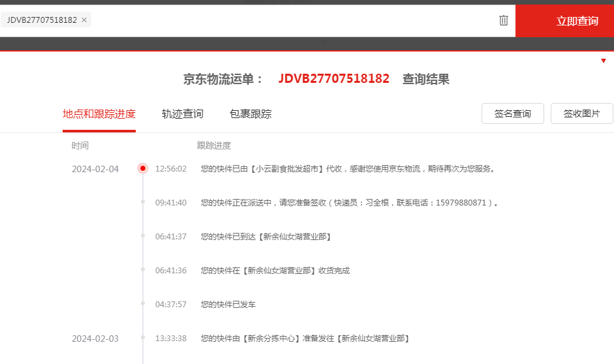Select the 地点和跟踪进度 tab

[x=99, y=114]
